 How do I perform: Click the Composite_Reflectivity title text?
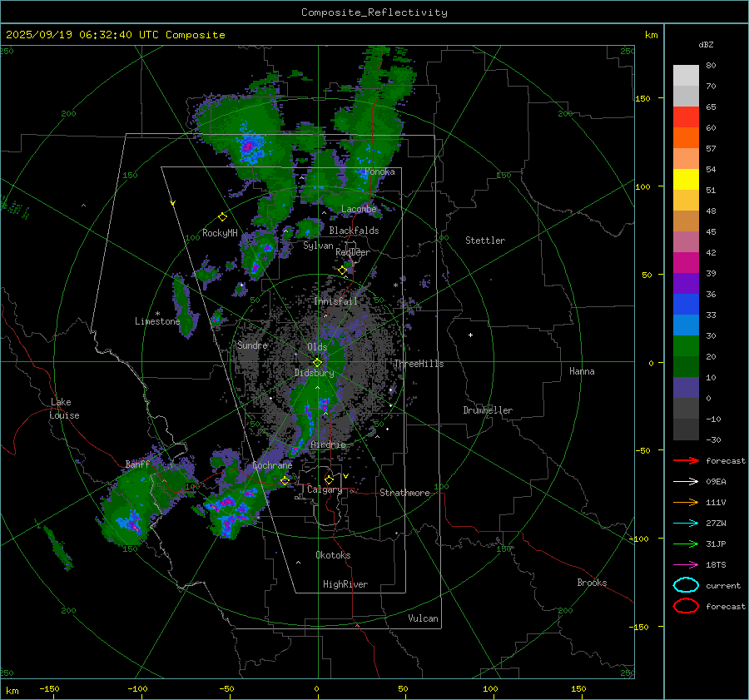click(374, 12)
